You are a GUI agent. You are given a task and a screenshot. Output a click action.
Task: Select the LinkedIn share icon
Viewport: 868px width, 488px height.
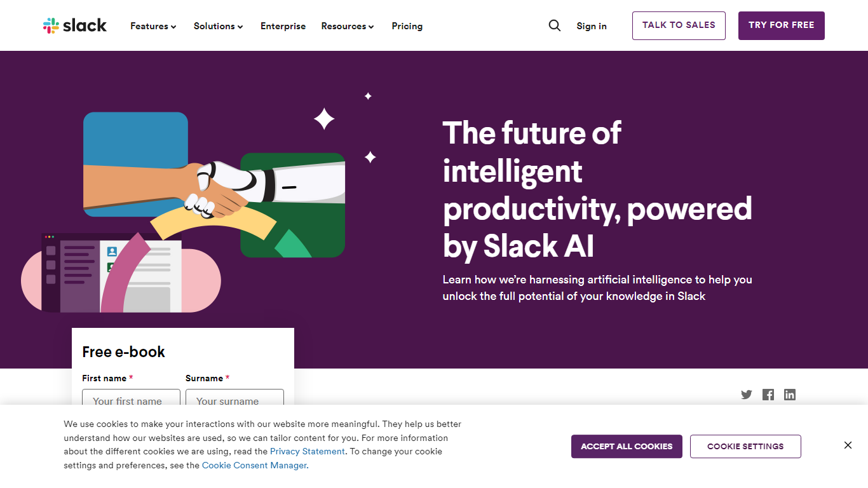[x=789, y=395]
